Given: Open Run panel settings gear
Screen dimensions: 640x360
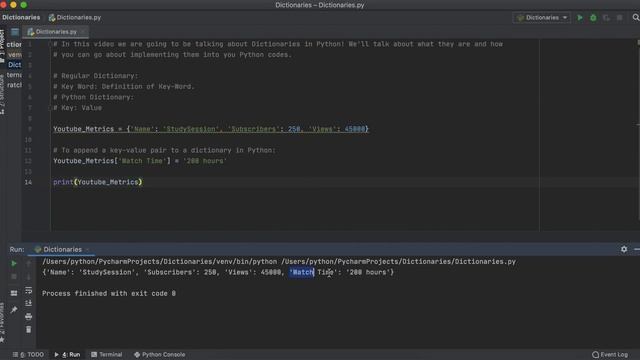Looking at the screenshot, I should 624,249.
